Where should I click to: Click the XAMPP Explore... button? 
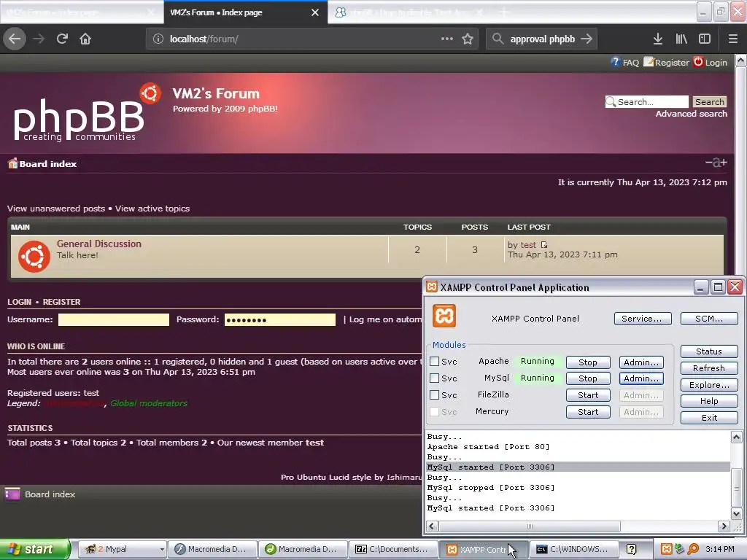[709, 385]
